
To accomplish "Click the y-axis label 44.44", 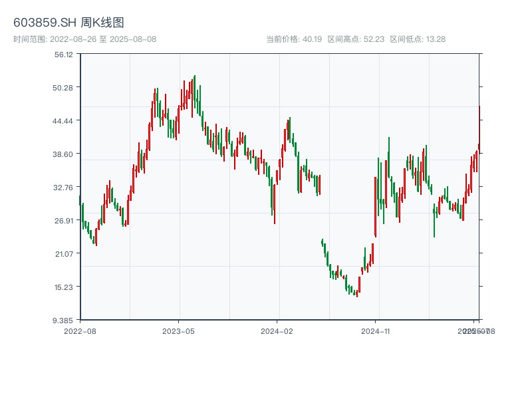I will pyautogui.click(x=63, y=121).
